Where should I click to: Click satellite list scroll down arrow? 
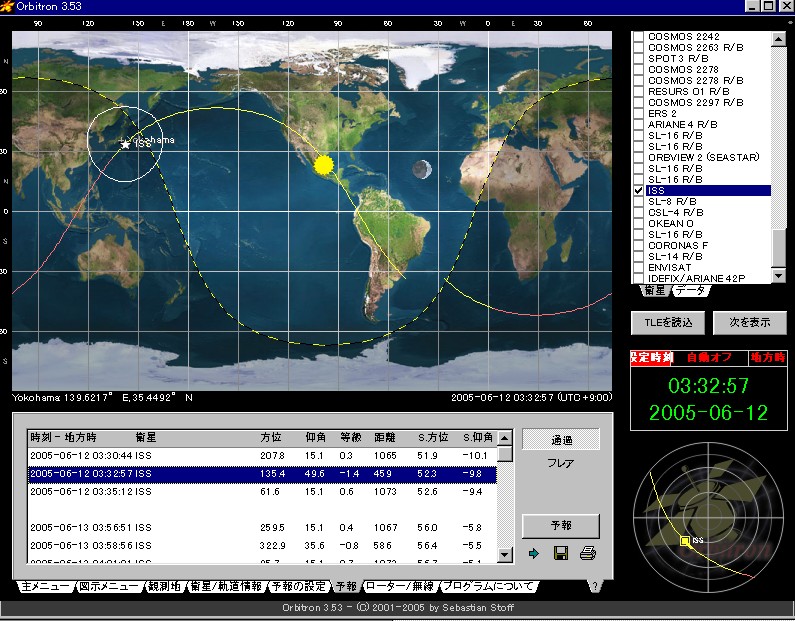click(x=778, y=275)
